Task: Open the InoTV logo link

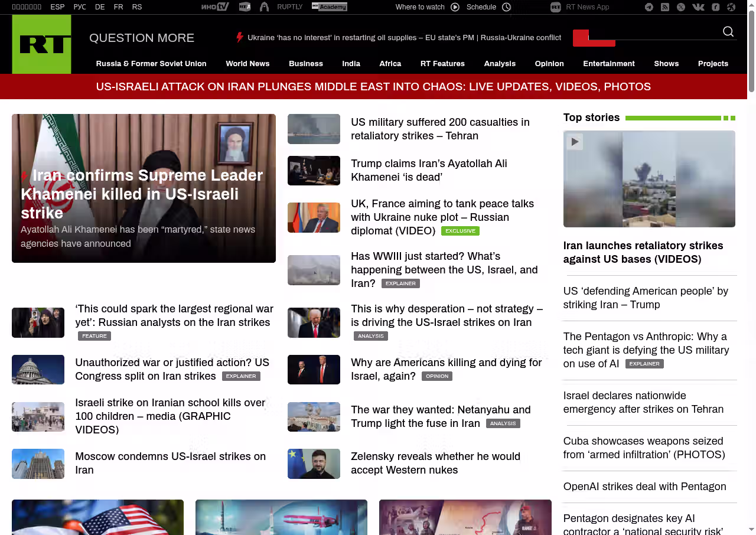Action: click(214, 7)
